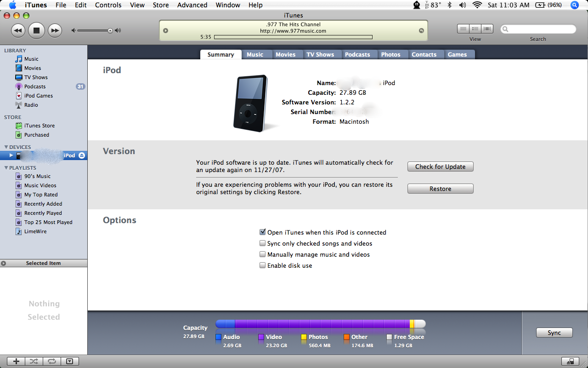Screen dimensions: 588x368
Task: Click the arrow at left of display
Action: 166,31
